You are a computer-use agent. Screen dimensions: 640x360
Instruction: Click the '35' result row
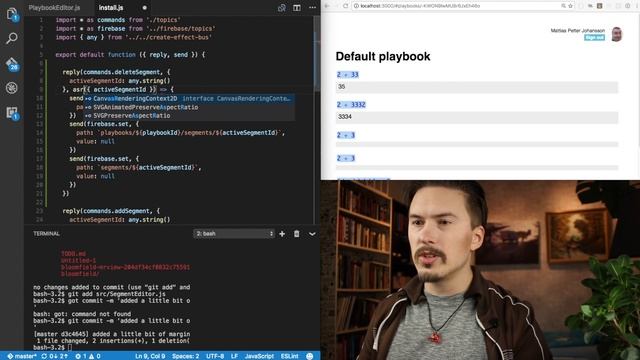(477, 87)
